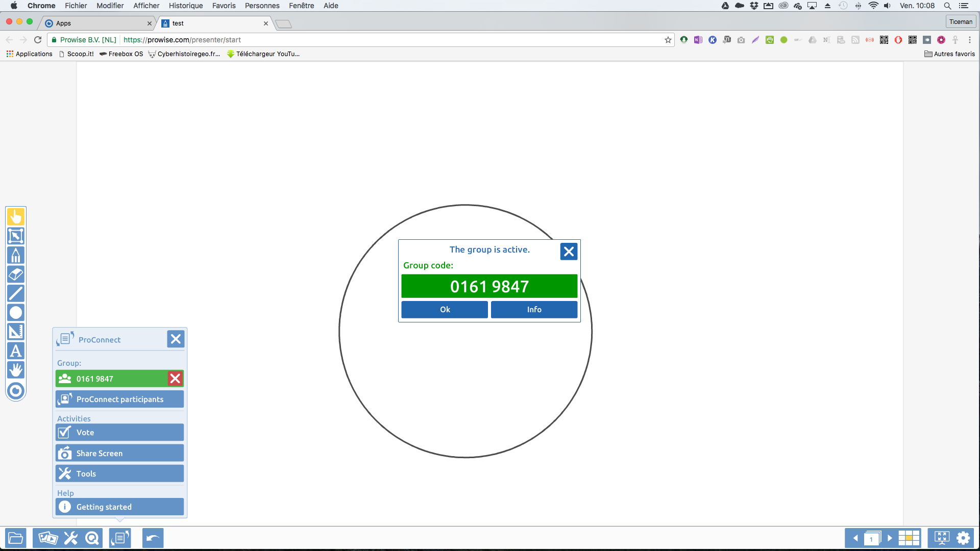Select the text tool
980x551 pixels.
pos(16,351)
